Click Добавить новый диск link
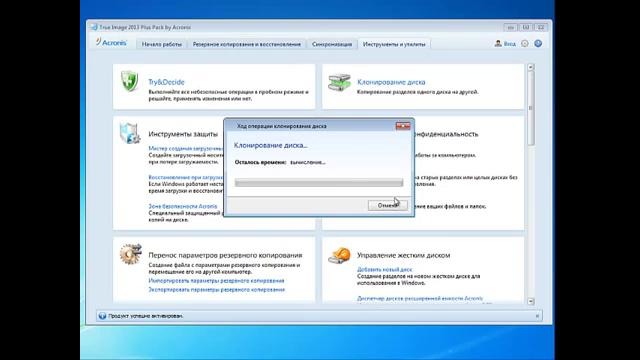640x360 pixels. [384, 270]
